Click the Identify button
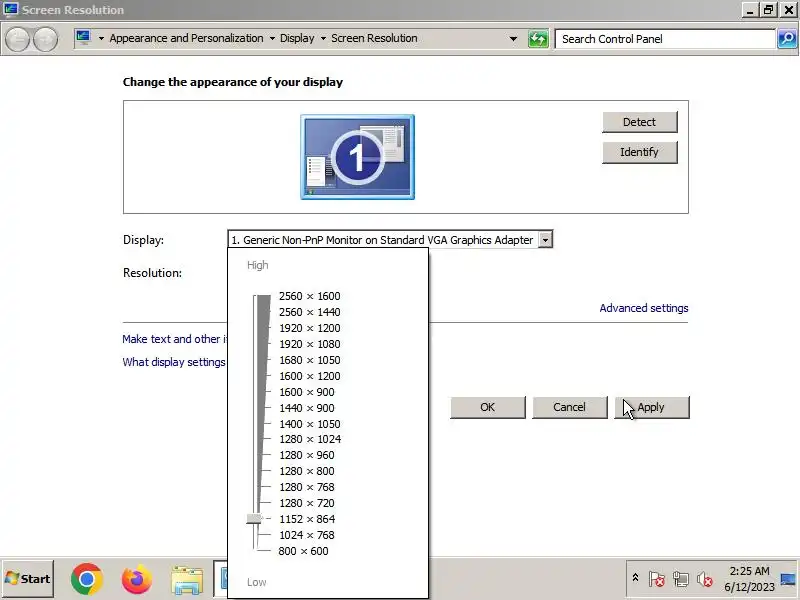 (639, 152)
